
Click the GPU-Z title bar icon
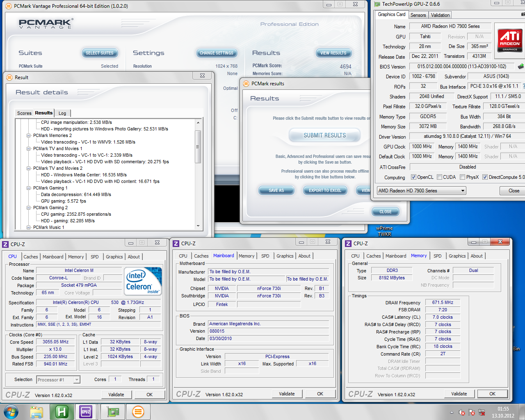(x=377, y=4)
